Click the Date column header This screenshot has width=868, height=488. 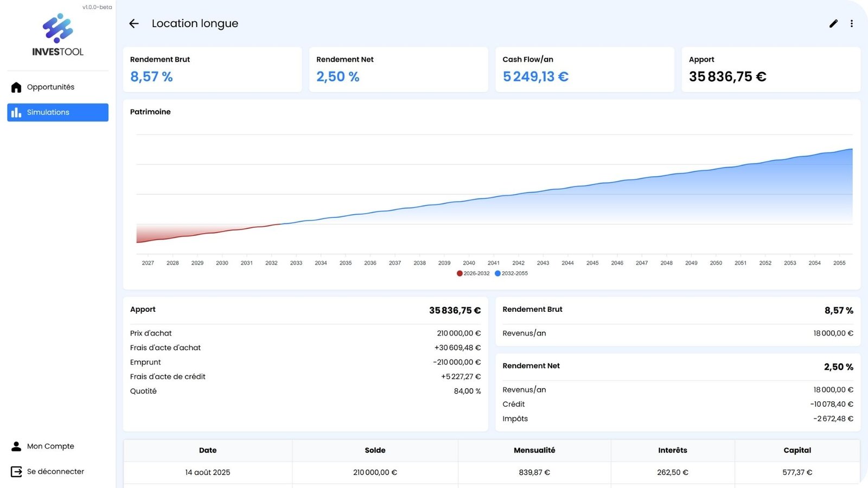[208, 450]
